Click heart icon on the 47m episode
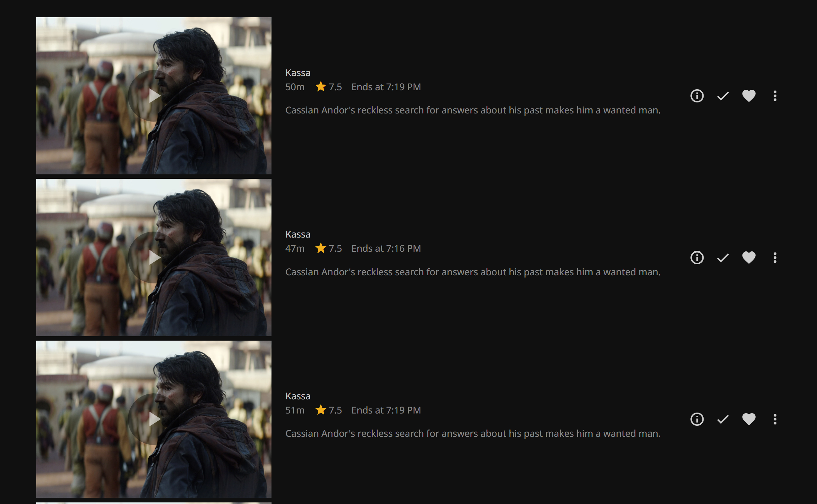The height and width of the screenshot is (504, 817). click(749, 258)
